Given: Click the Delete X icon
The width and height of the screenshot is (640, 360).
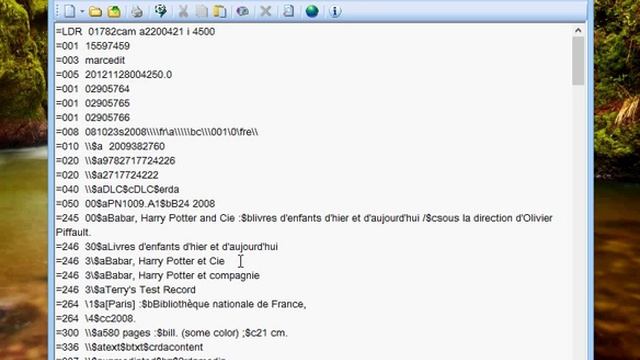Looking at the screenshot, I should 266,11.
